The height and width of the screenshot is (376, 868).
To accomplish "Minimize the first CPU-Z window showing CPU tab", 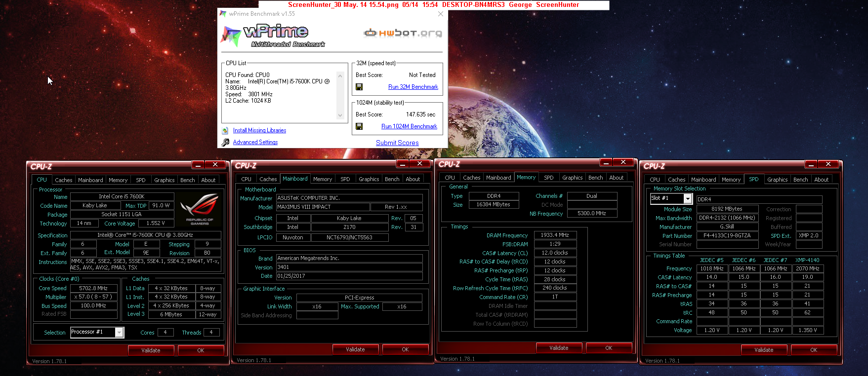I will (x=198, y=165).
